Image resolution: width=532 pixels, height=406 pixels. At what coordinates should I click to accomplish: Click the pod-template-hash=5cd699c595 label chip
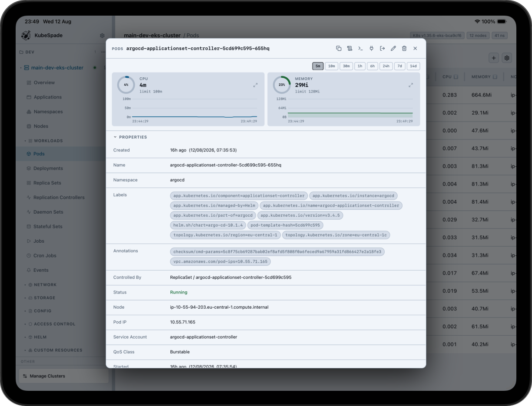(285, 225)
